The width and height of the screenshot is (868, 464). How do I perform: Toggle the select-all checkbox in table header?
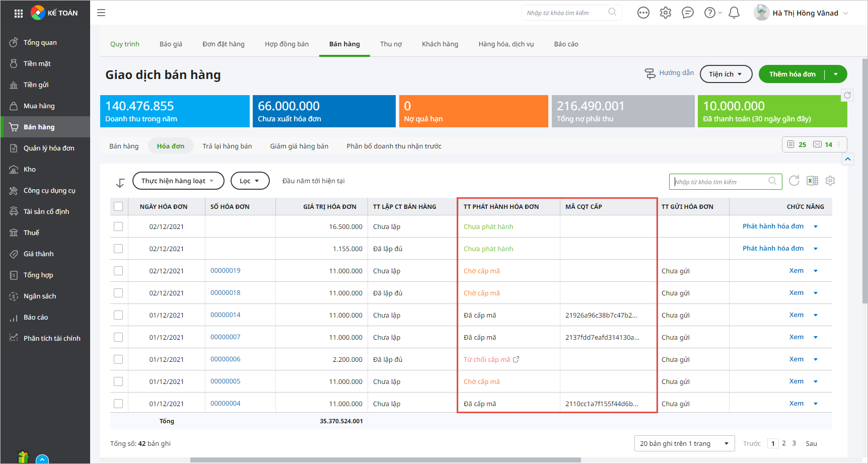tap(118, 206)
